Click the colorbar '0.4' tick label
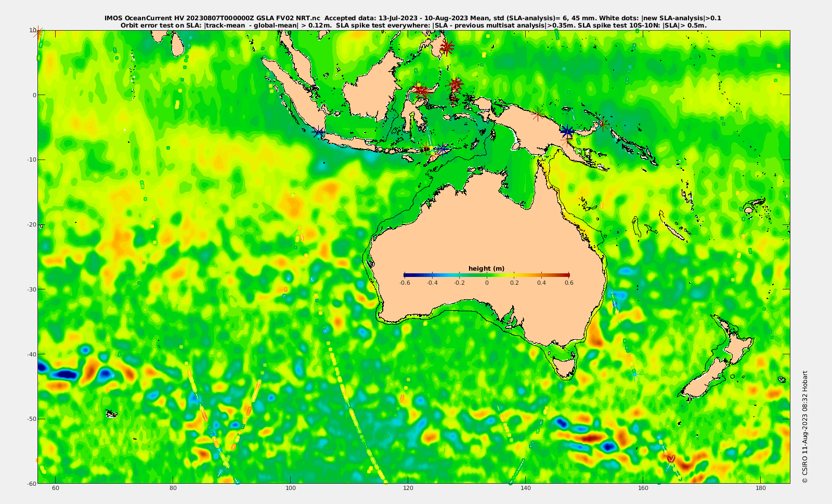Image resolution: width=832 pixels, height=504 pixels. click(x=542, y=283)
